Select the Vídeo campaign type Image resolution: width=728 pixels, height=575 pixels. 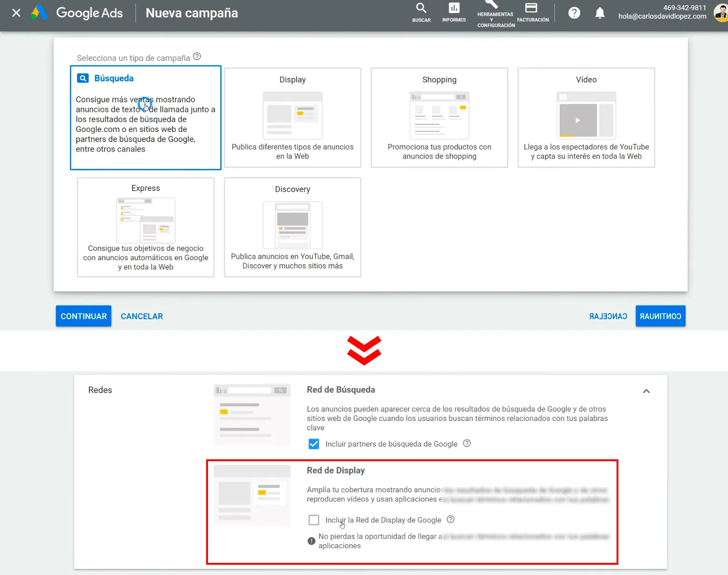click(x=586, y=118)
